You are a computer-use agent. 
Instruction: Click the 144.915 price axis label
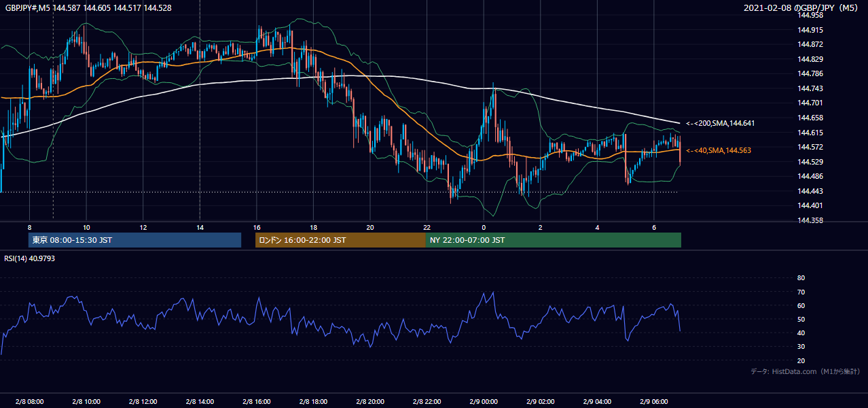pos(811,30)
